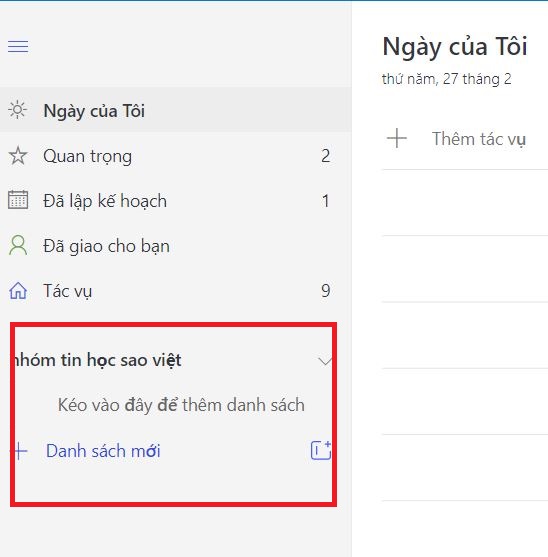Open the Đã lập kế hoạch list
The image size is (548, 557).
[x=176, y=201]
